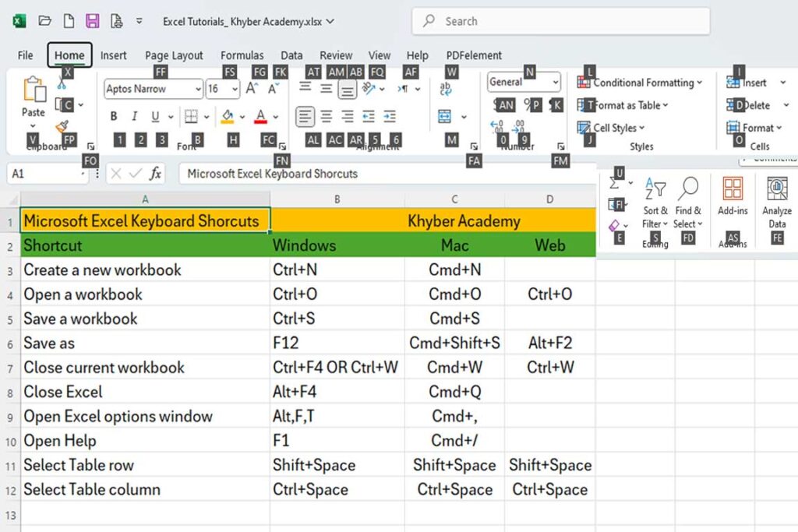Toggle Align Right for cell text
This screenshot has height=532, width=798.
[x=348, y=117]
